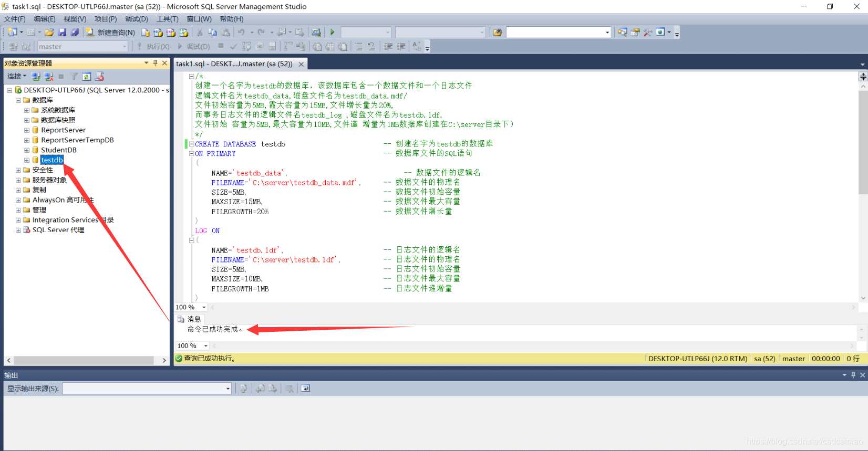Select the task1.sql editor tab
Viewport: 868px width, 451px height.
pyautogui.click(x=234, y=64)
